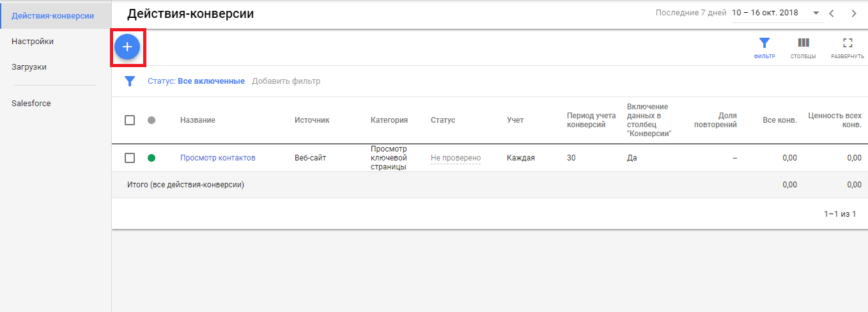Open the date range dropdown arrow

pos(816,13)
